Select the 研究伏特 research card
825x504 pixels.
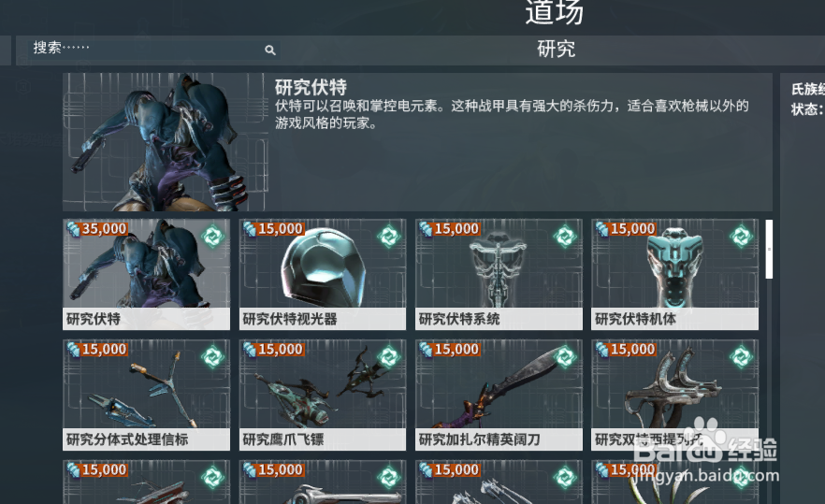tap(146, 275)
